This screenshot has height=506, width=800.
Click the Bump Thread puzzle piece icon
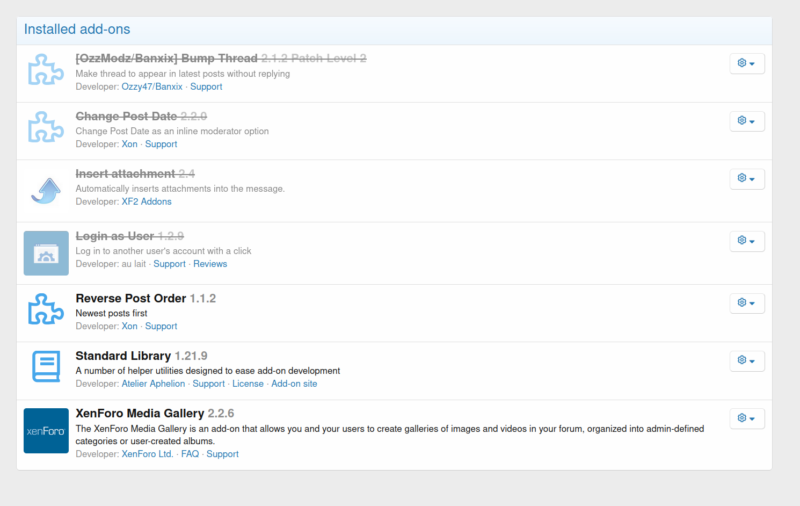point(46,69)
